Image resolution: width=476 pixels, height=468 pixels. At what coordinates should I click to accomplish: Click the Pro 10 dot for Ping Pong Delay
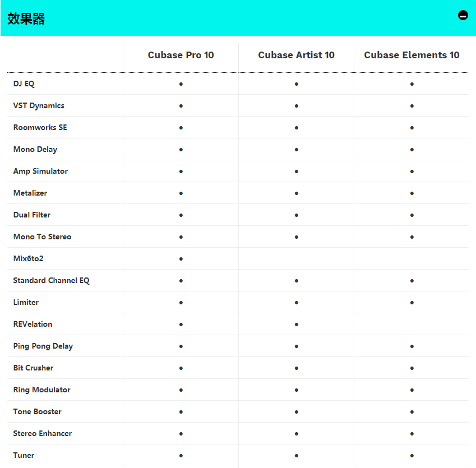[181, 346]
